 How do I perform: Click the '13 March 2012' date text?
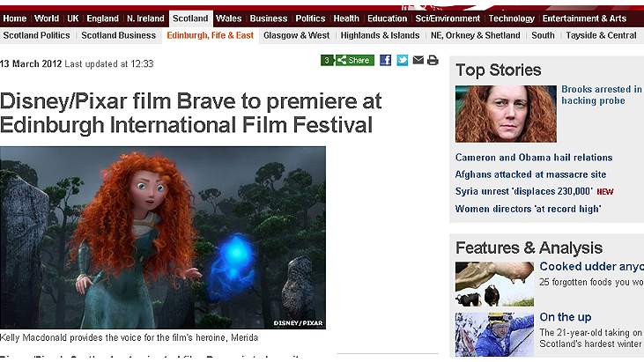click(x=31, y=64)
